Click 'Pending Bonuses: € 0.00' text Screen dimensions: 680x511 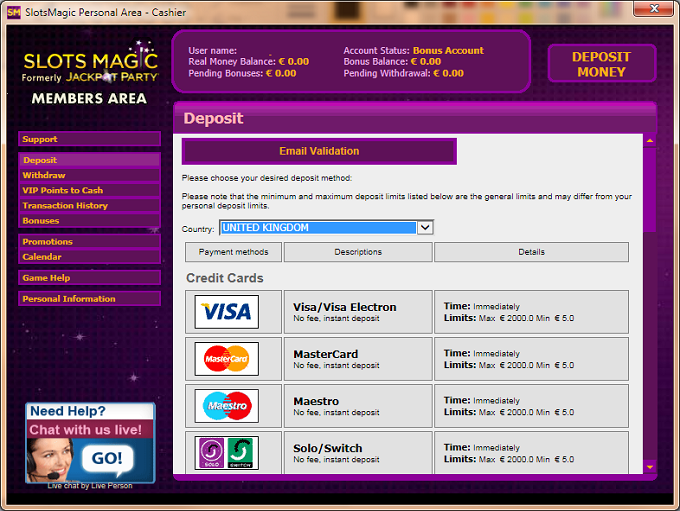coord(242,73)
